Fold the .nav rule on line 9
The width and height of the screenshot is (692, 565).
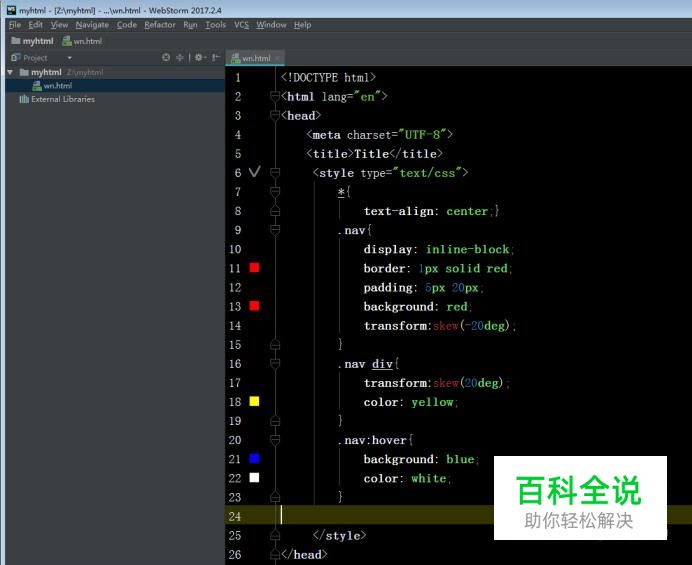(x=275, y=230)
